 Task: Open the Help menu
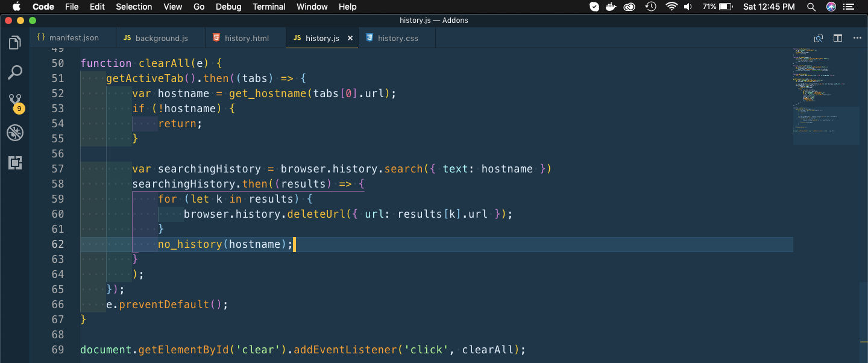348,7
